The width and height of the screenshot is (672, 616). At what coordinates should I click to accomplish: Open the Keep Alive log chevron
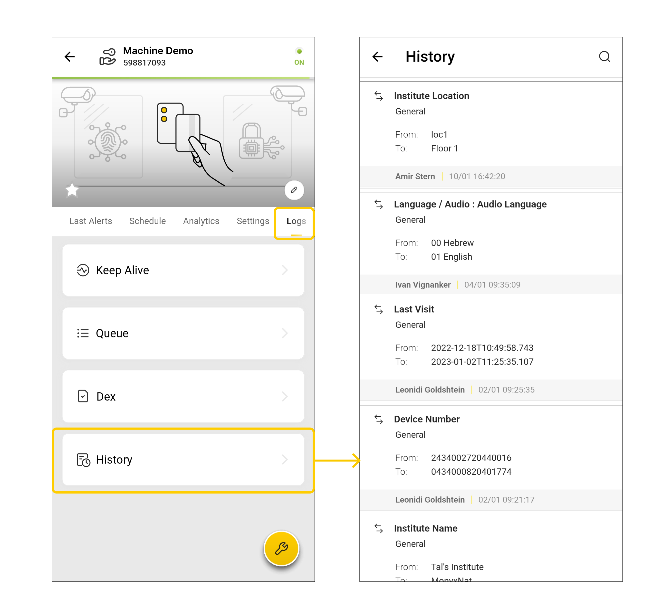click(285, 270)
